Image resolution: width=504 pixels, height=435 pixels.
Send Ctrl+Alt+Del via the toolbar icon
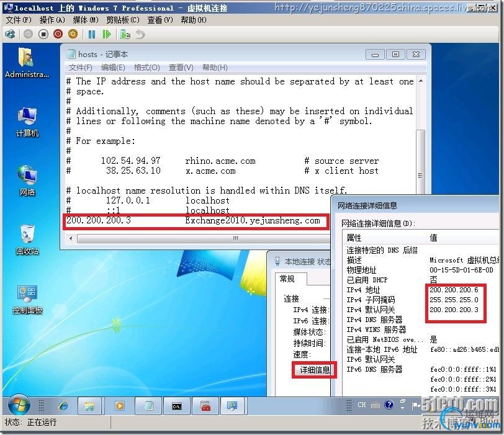[11, 34]
